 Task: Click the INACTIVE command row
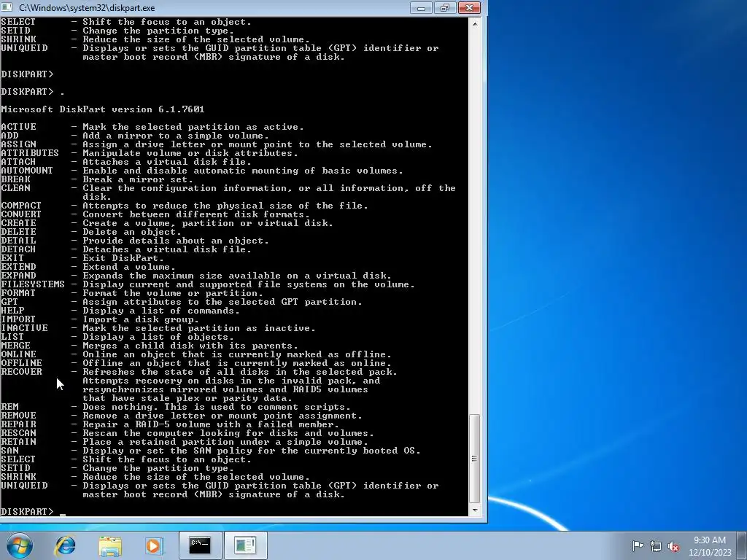click(158, 328)
